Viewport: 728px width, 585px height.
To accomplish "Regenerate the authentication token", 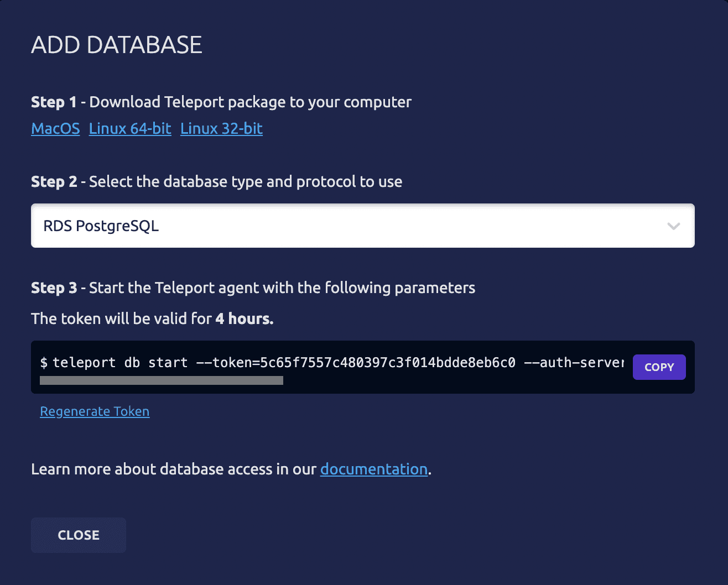I will tap(95, 411).
